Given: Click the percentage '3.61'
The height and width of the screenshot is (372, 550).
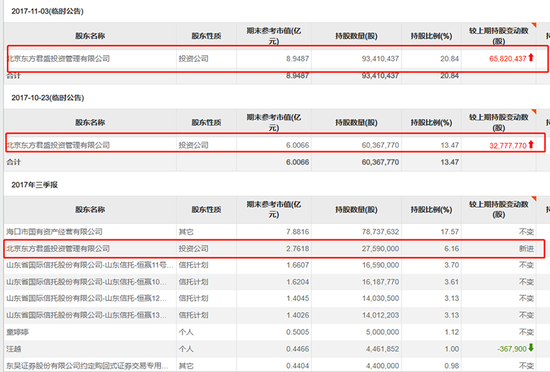Looking at the screenshot, I should (452, 282).
